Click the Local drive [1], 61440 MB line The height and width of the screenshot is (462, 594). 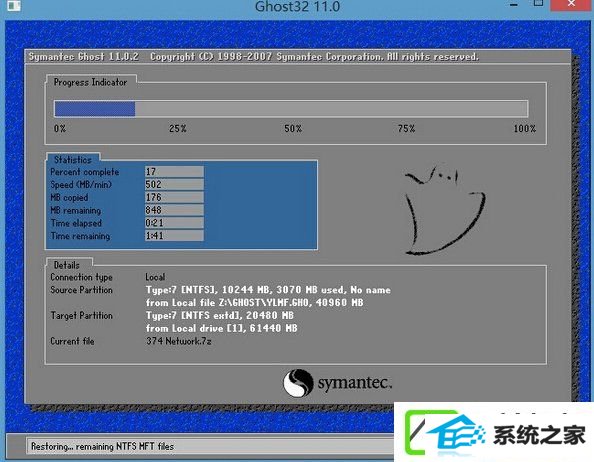coord(222,328)
